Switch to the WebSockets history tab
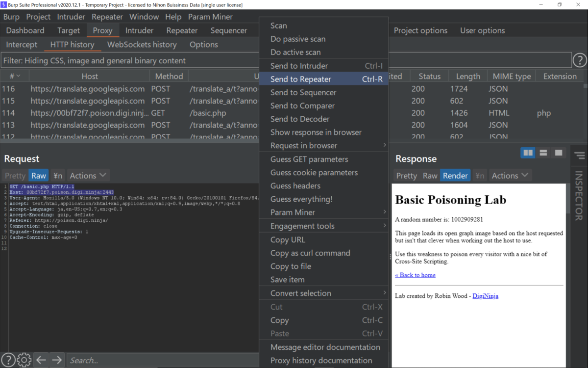 [x=142, y=44]
